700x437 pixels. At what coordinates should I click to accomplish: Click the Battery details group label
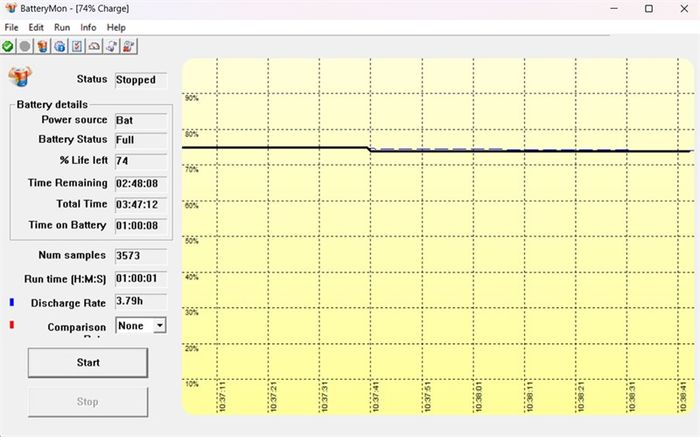tap(52, 104)
